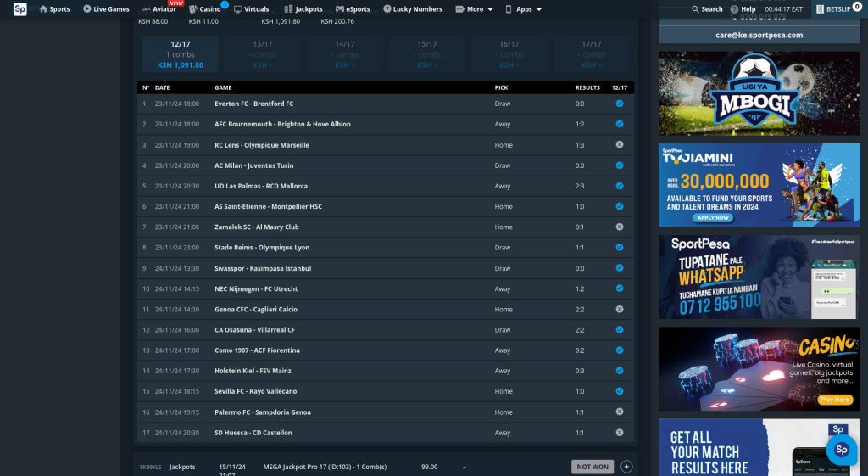The width and height of the screenshot is (868, 476).
Task: Click check icon for Everton FC - Brentford FC
Action: click(620, 104)
